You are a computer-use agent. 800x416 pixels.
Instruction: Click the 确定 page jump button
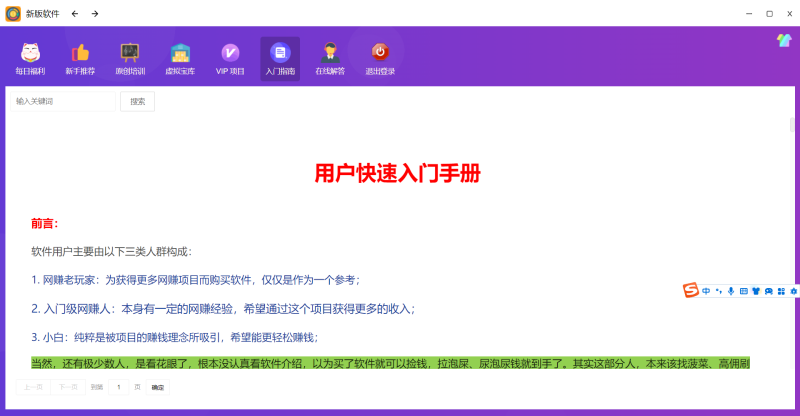158,387
